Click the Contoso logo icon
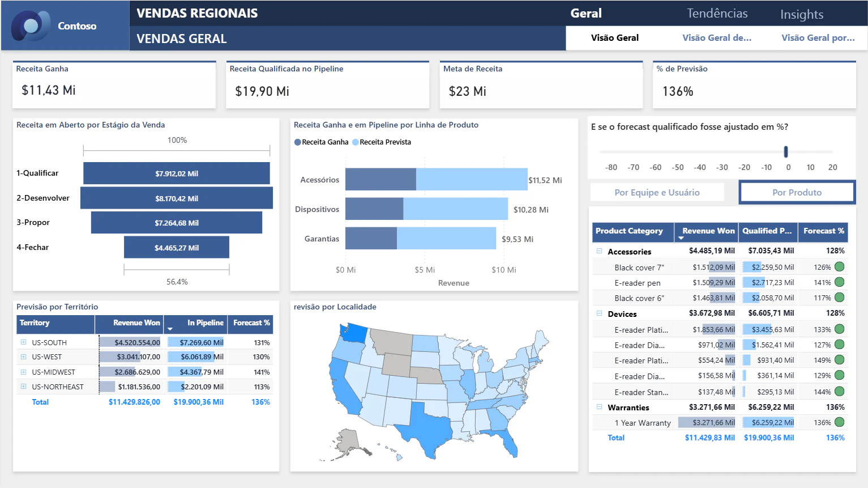868x488 pixels. point(31,26)
